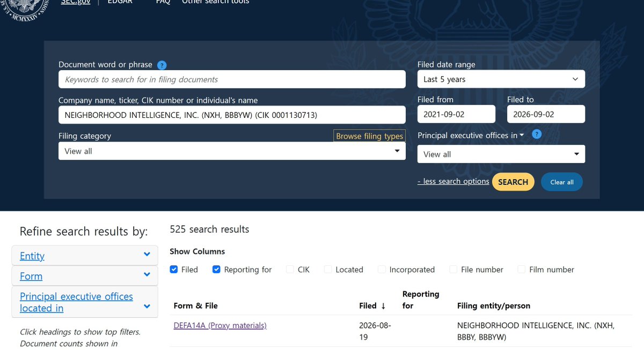Expand the Form filter

[x=85, y=276]
